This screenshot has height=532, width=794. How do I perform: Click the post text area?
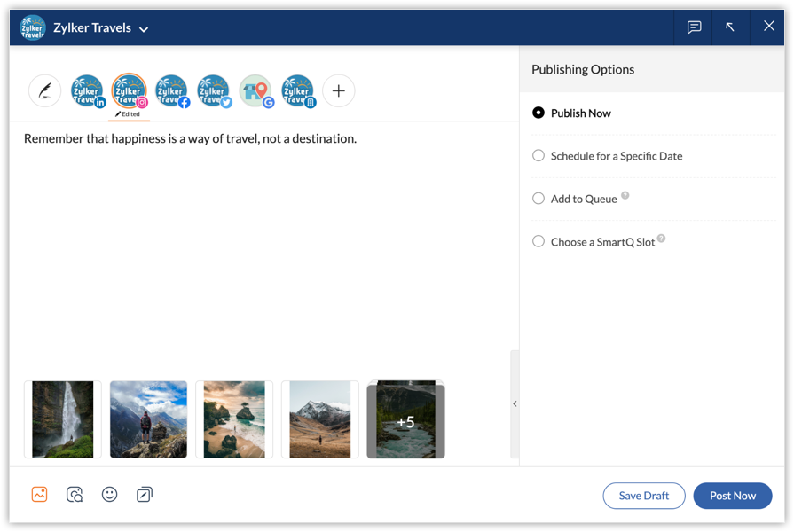[263, 248]
